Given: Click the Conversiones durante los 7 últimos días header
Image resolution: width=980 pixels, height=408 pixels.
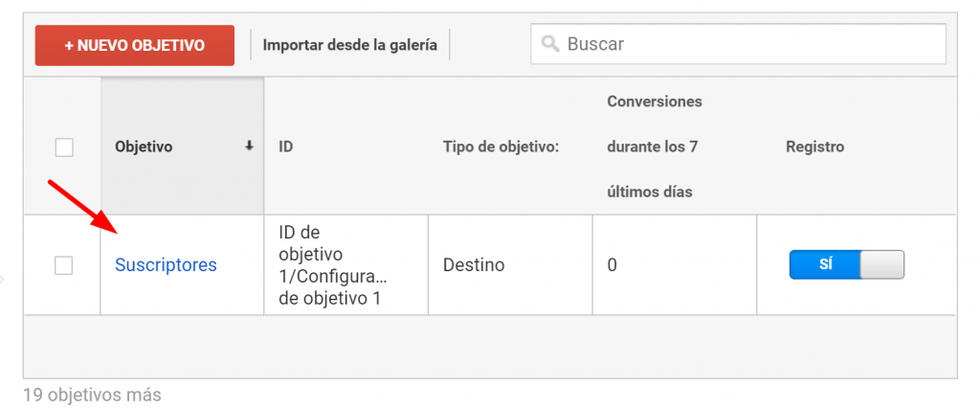Looking at the screenshot, I should (655, 147).
